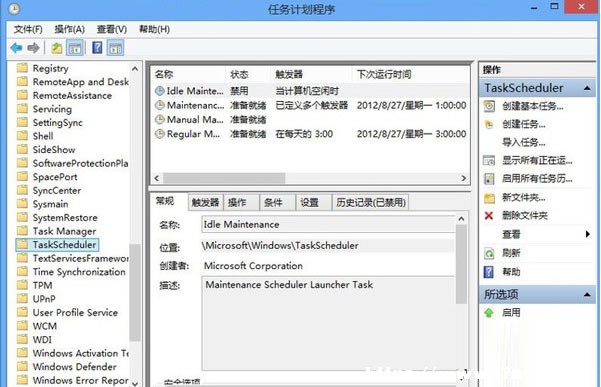Switch to the 触发器 tab

pos(205,202)
